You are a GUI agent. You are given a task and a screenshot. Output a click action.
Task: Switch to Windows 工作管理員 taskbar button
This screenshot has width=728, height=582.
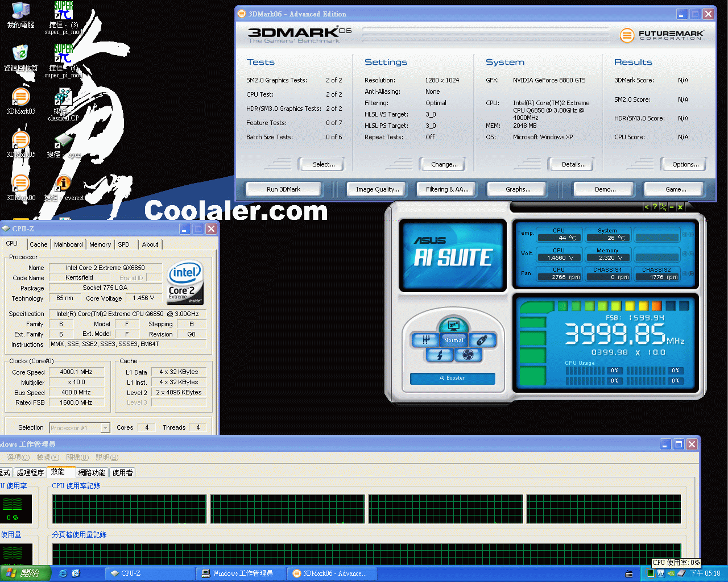click(241, 573)
